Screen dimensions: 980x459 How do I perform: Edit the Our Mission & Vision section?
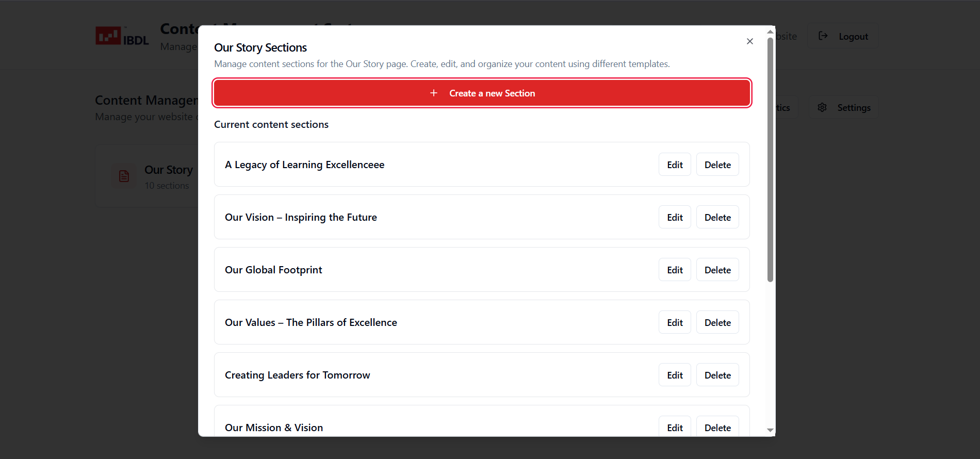[x=675, y=427]
